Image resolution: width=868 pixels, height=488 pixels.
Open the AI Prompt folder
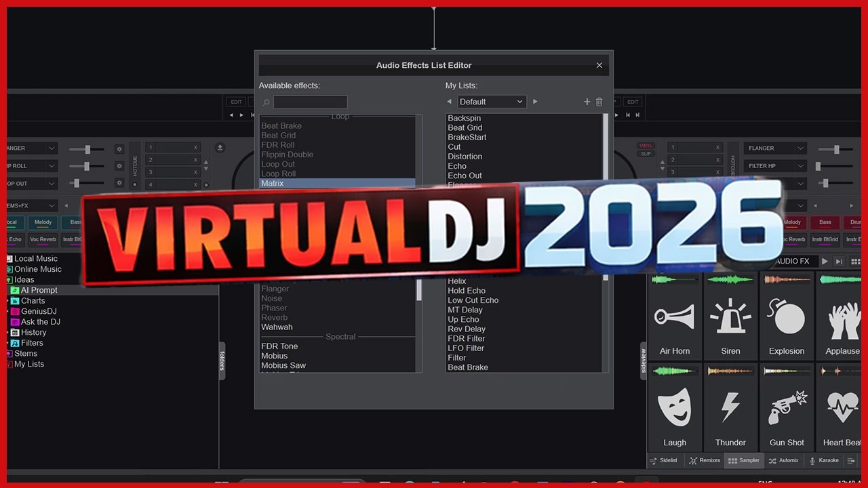[x=39, y=290]
